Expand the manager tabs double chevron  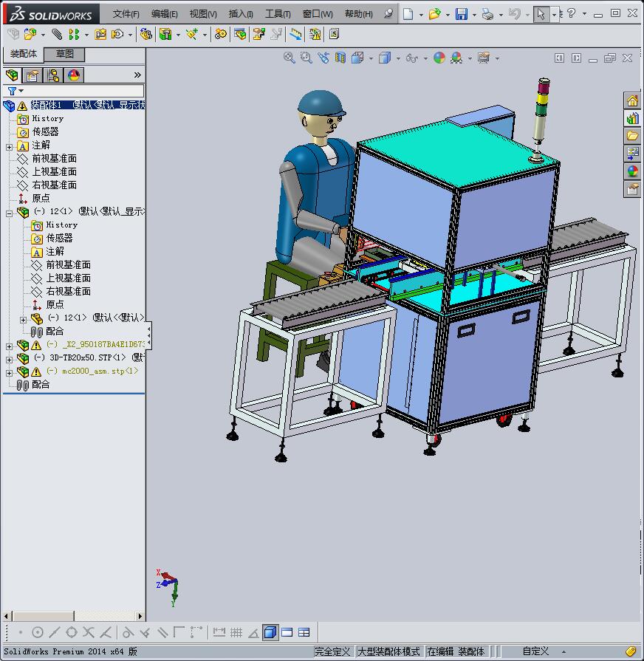tap(137, 75)
